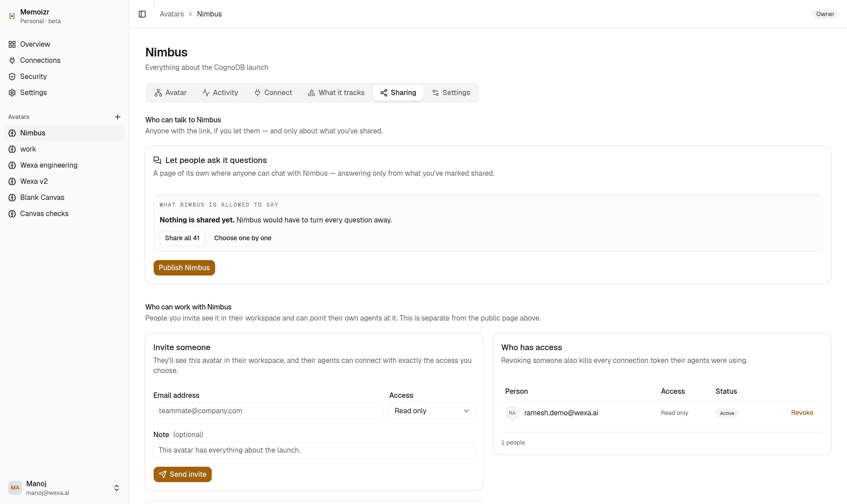Click the Active status badge
Image resolution: width=847 pixels, height=504 pixels.
click(727, 413)
